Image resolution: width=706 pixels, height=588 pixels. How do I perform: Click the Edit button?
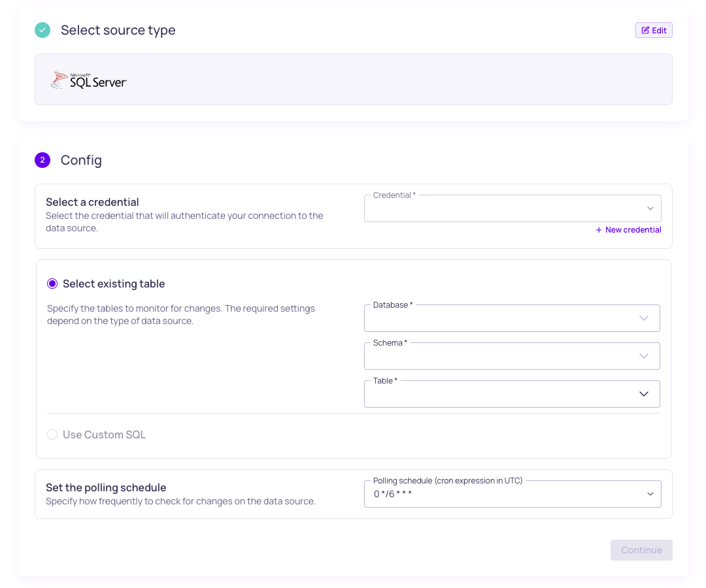(653, 30)
